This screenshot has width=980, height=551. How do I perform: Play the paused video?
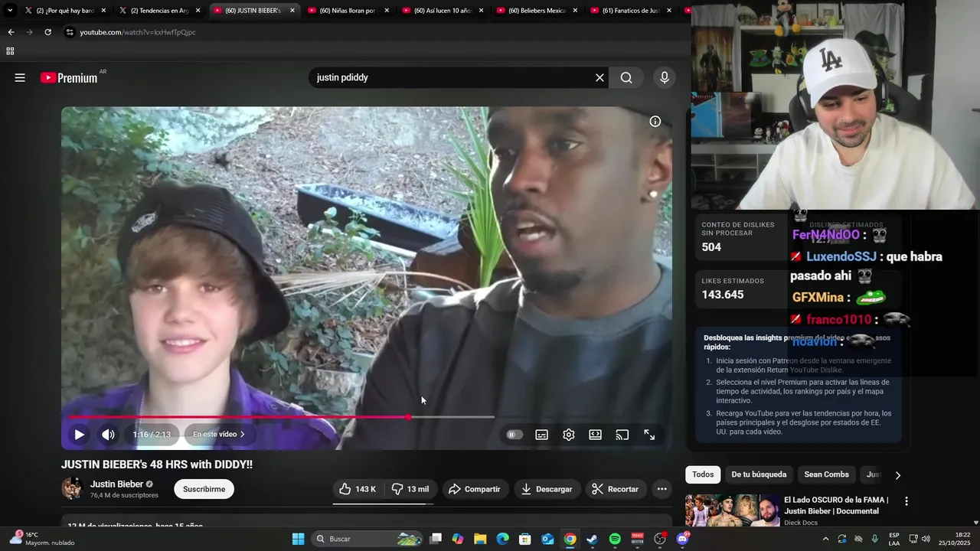click(x=79, y=435)
